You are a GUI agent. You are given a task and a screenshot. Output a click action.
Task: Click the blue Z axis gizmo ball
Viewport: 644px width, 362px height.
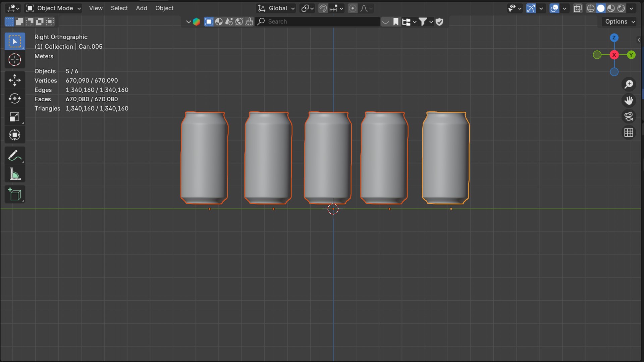point(614,38)
